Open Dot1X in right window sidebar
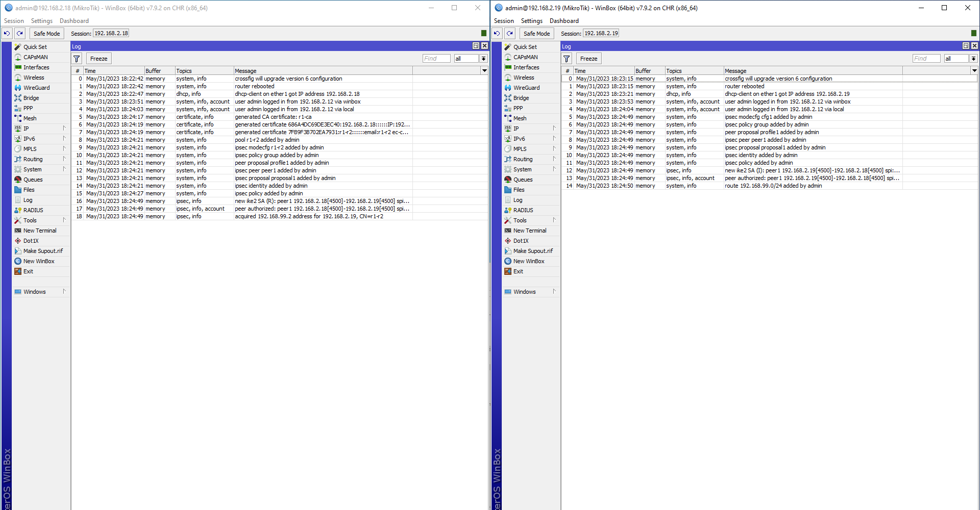 point(521,241)
